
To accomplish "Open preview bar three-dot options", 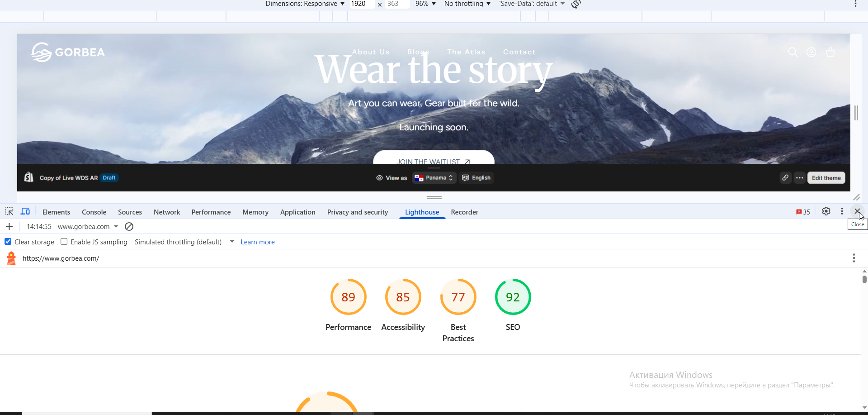I will (x=800, y=178).
